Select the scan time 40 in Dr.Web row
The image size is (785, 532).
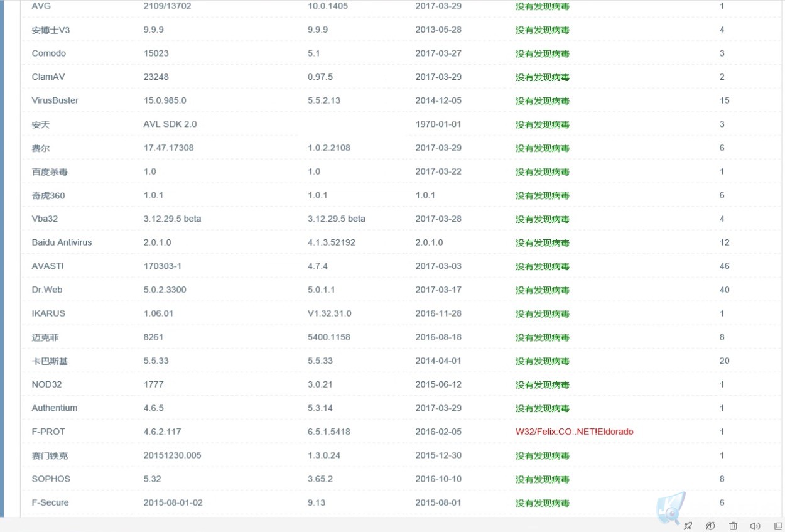coord(725,290)
